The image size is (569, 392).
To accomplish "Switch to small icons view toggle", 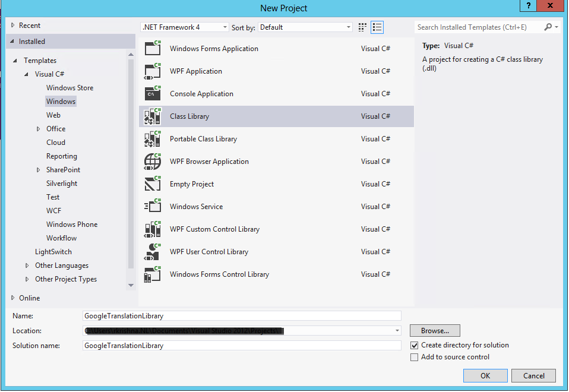I will (362, 27).
